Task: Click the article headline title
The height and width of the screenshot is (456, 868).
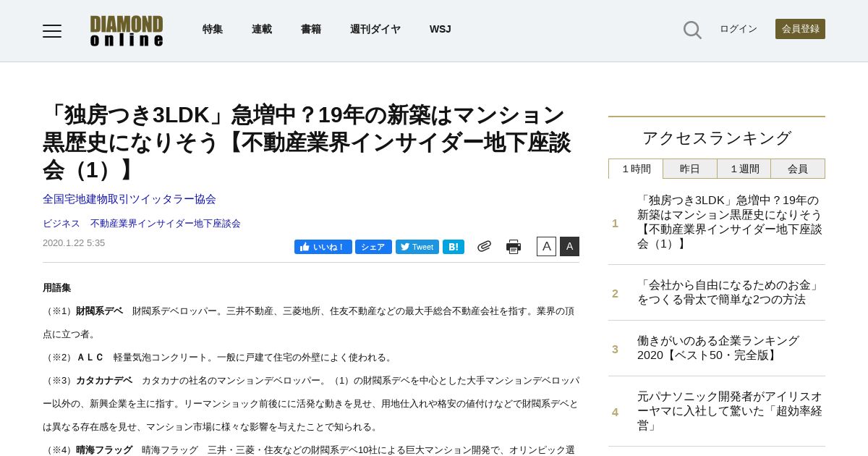Action: [x=307, y=143]
